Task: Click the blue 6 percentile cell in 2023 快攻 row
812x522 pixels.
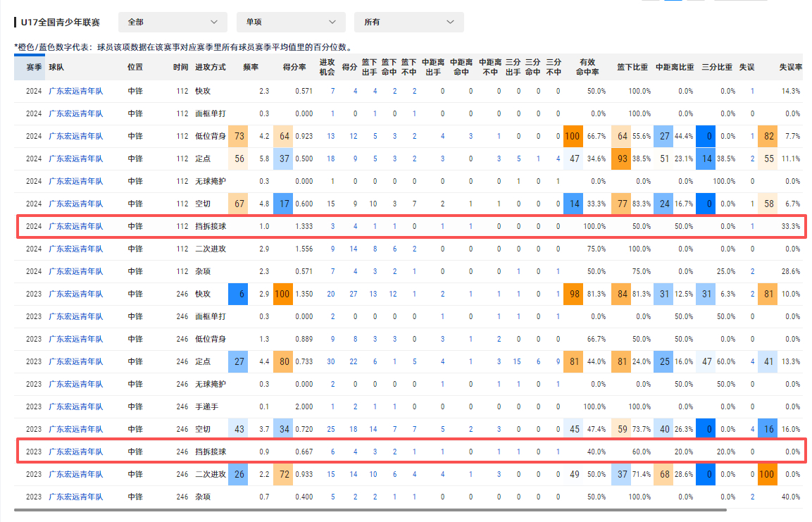Action: click(238, 294)
